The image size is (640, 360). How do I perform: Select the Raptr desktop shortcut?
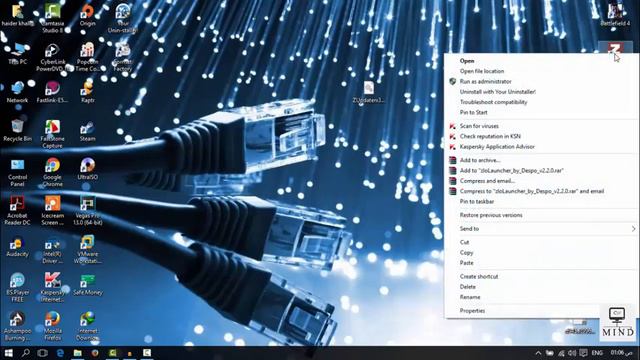click(x=87, y=92)
